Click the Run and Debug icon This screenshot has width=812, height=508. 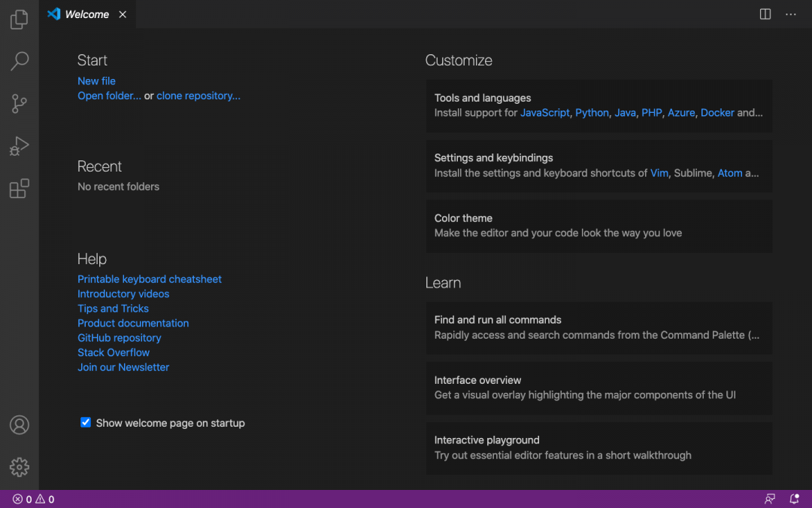19,146
